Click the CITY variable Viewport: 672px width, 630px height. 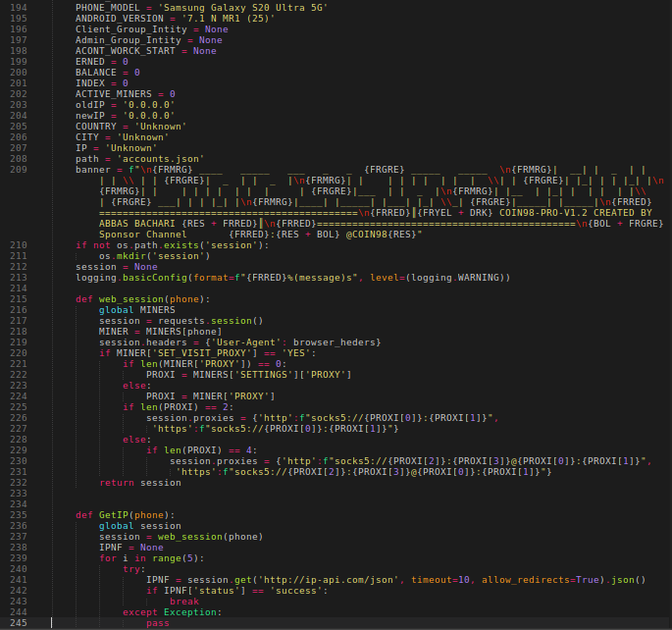(87, 137)
